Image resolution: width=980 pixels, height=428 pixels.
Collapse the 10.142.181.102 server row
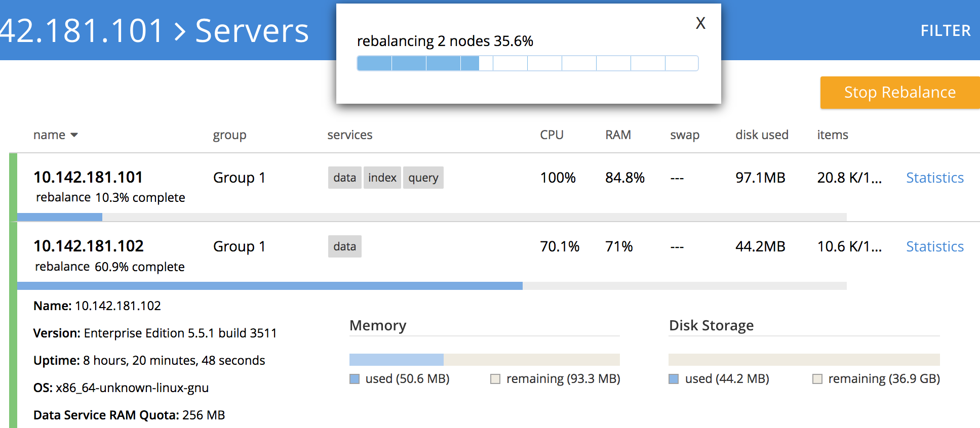pos(89,246)
